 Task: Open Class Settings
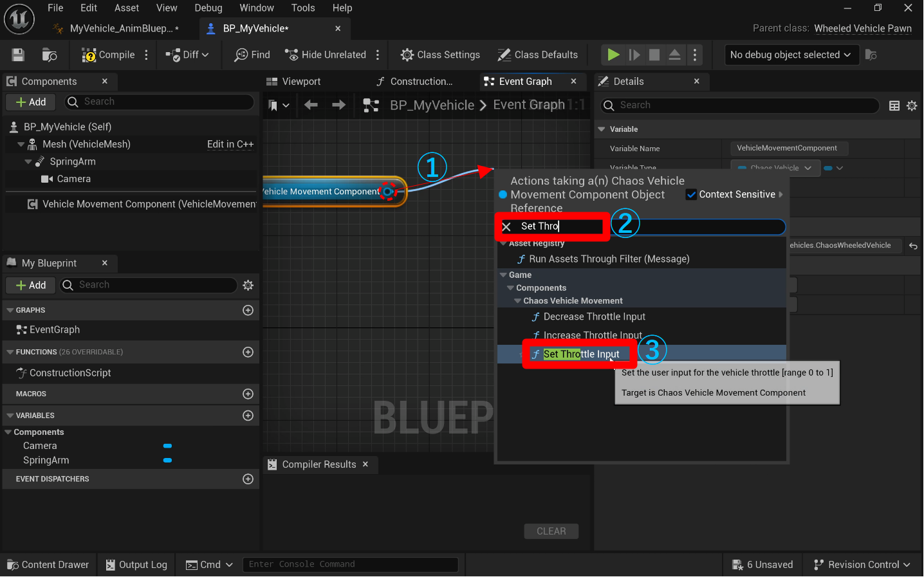coord(440,55)
